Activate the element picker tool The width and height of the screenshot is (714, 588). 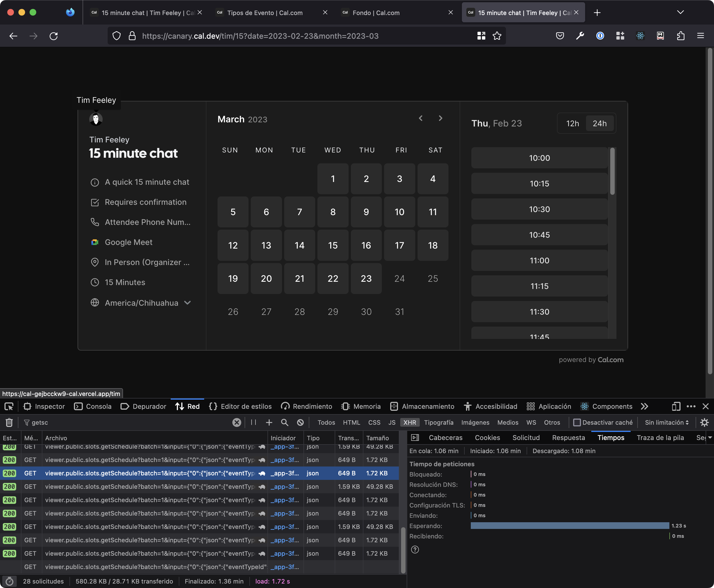coord(9,407)
